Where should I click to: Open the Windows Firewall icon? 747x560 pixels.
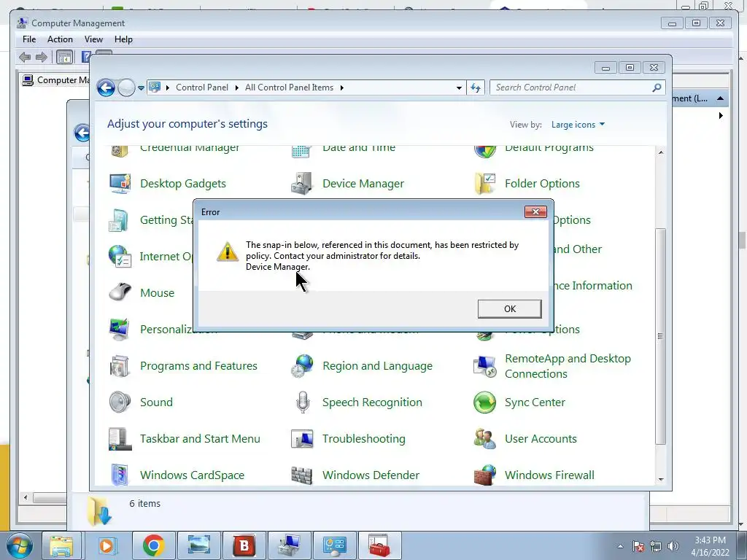tap(485, 475)
